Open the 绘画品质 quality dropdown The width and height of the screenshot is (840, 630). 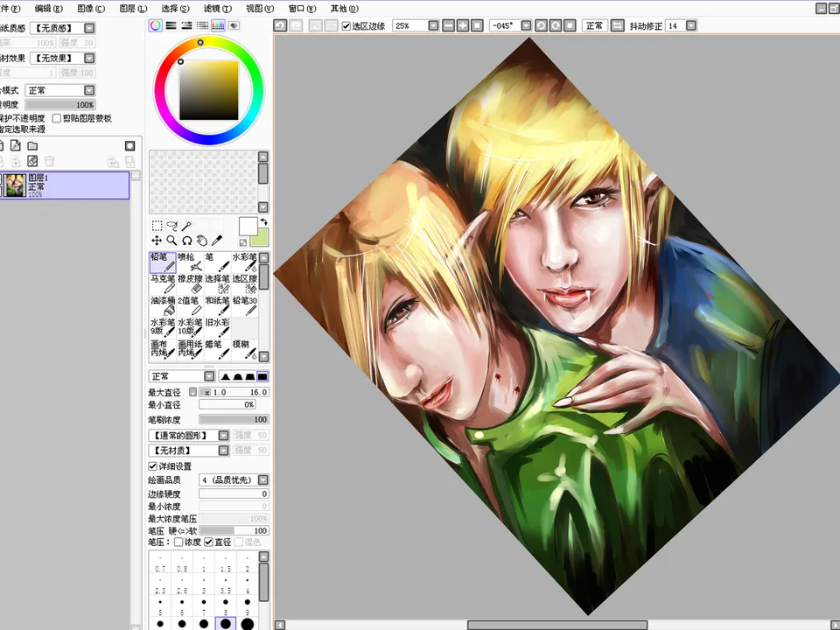pos(262,480)
